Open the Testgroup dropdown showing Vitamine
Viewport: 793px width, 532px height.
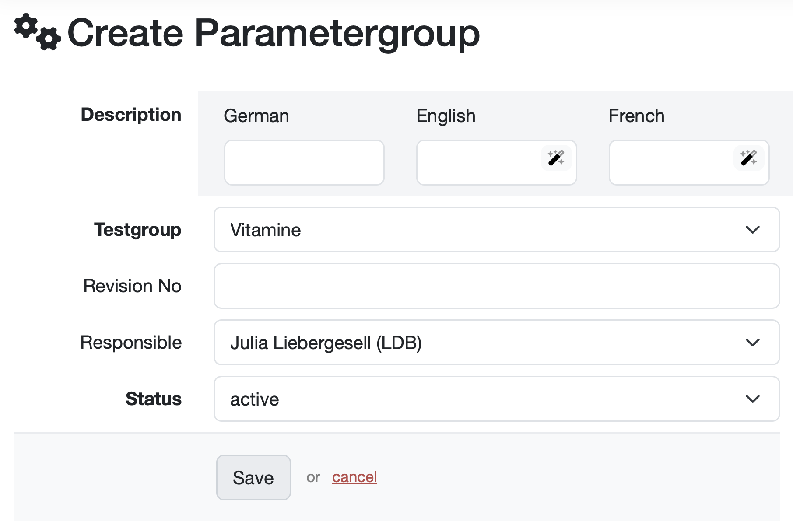pyautogui.click(x=481, y=230)
